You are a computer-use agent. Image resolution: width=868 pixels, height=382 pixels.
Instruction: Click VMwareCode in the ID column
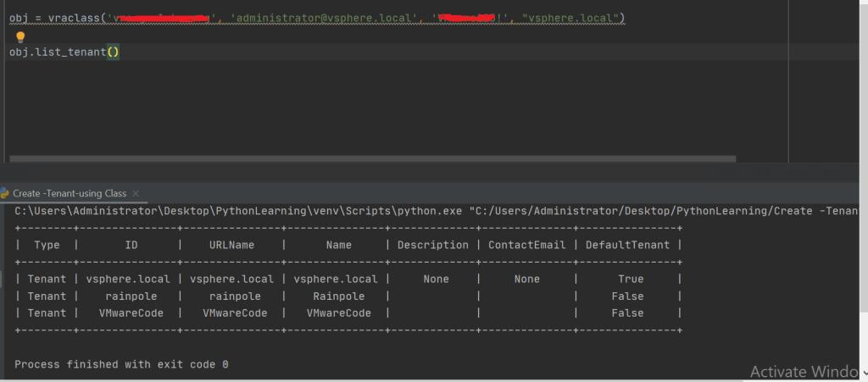(131, 313)
